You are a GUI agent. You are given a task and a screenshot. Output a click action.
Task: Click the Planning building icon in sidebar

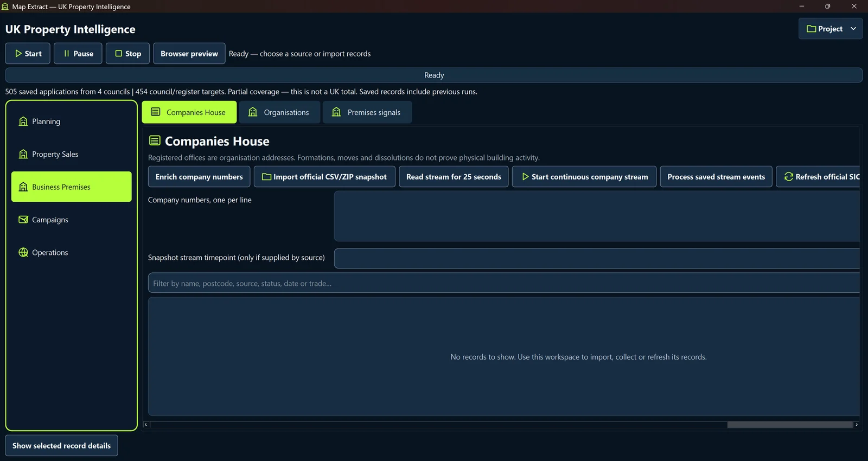click(23, 121)
